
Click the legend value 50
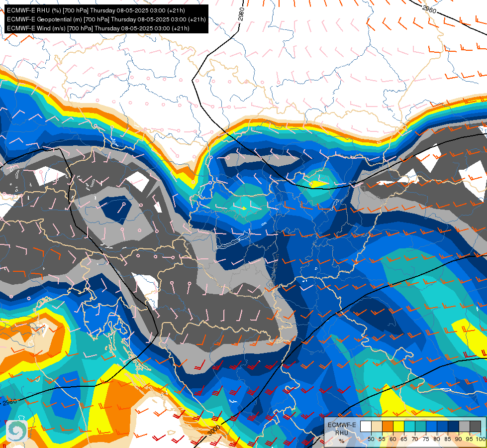pyautogui.click(x=371, y=439)
